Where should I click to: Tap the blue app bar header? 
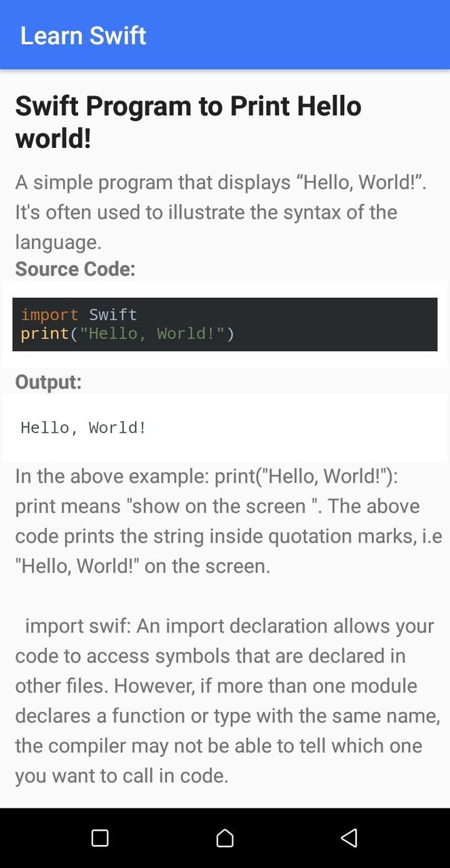click(225, 35)
